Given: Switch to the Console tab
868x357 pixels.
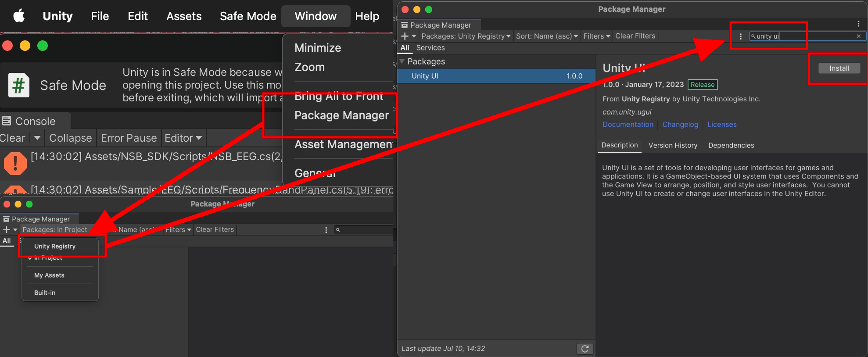Looking at the screenshot, I should coord(35,121).
